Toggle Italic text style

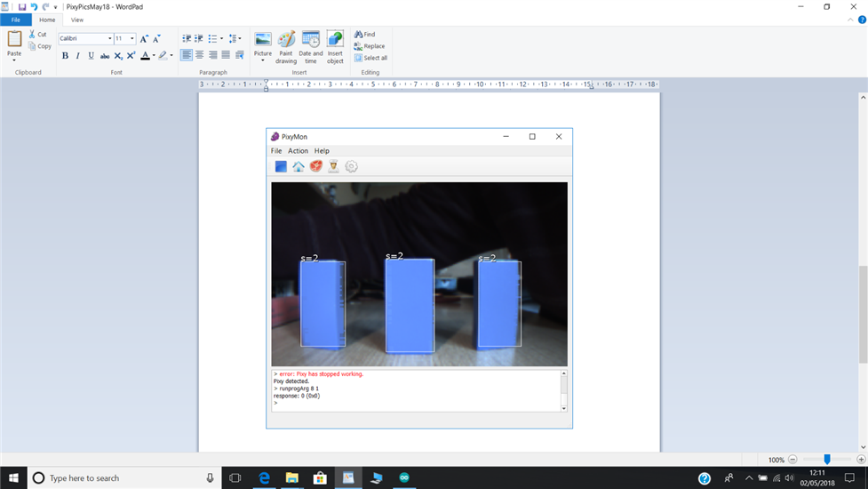pyautogui.click(x=77, y=55)
